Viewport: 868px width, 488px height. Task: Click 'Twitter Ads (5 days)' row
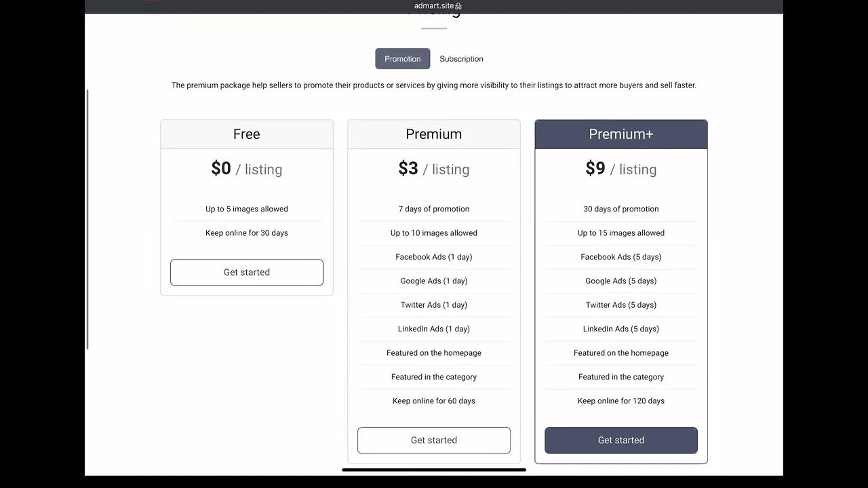coord(621,305)
